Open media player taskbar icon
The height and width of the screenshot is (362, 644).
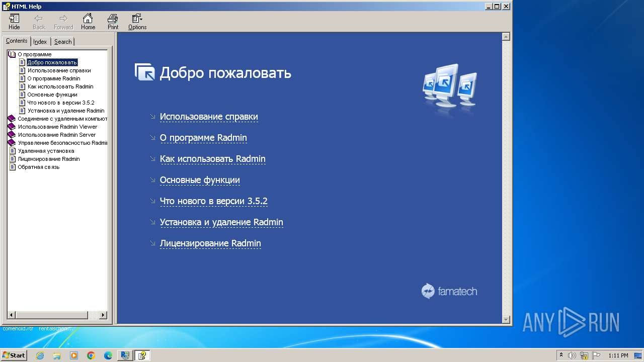pyautogui.click(x=74, y=355)
